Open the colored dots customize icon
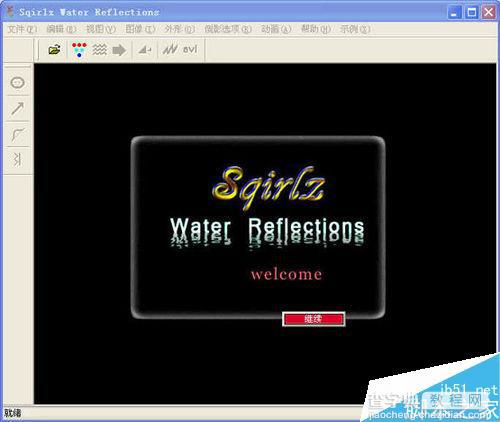This screenshot has width=500, height=422. [79, 50]
